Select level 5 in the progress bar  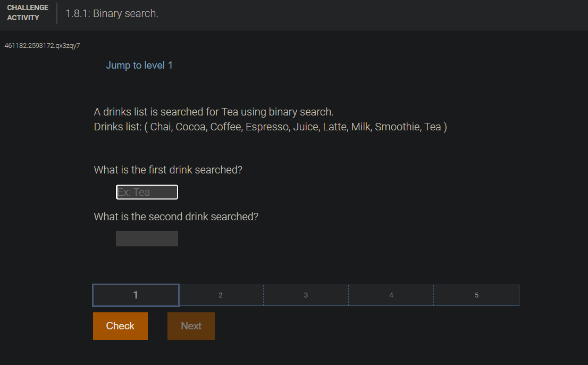(476, 295)
